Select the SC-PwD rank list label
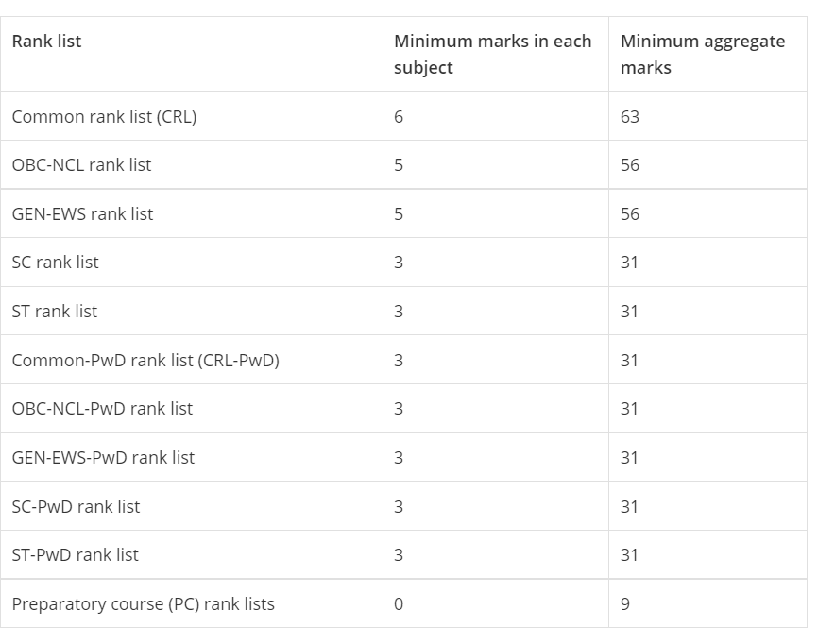This screenshot has width=818, height=644. pos(76,507)
